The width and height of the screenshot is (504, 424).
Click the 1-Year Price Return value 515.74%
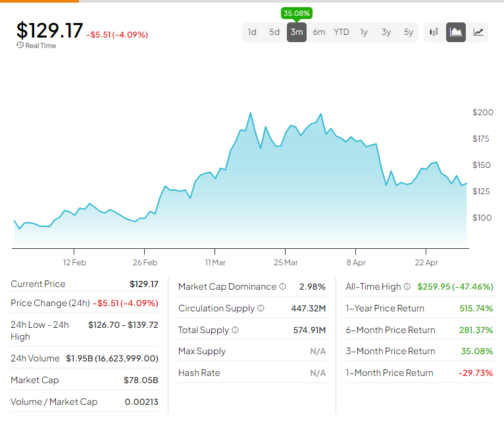(476, 308)
